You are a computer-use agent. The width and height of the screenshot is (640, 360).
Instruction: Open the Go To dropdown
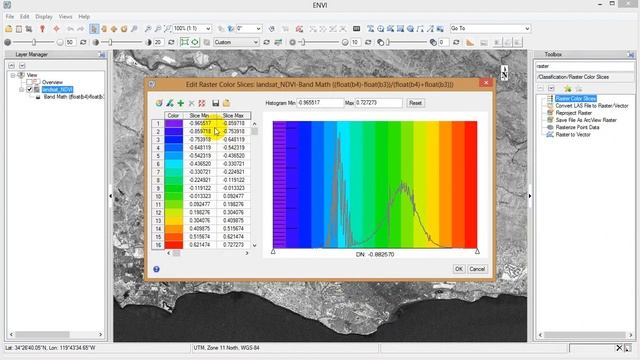pyautogui.click(x=527, y=29)
